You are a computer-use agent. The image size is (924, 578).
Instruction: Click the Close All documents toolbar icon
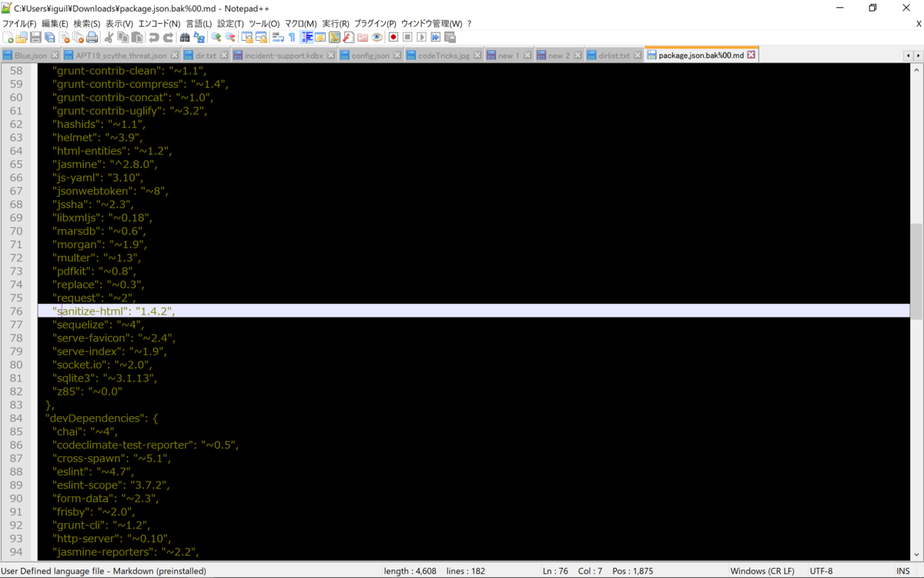[79, 37]
